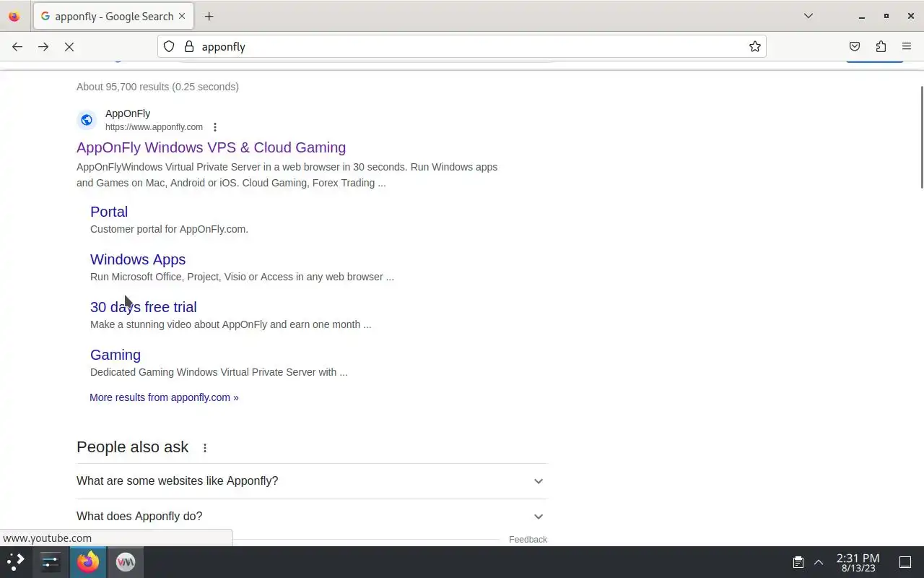924x578 pixels.
Task: Open the Pocket save icon
Action: tap(855, 46)
